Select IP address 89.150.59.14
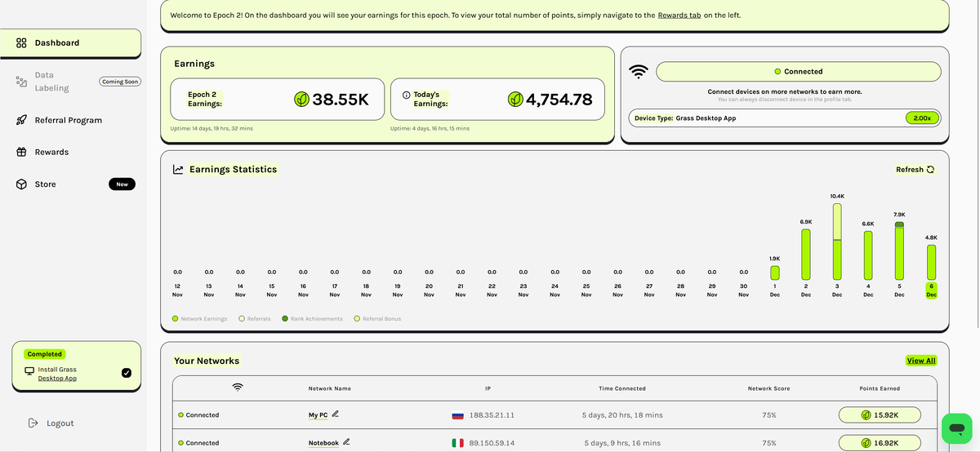980x452 pixels. pos(492,443)
